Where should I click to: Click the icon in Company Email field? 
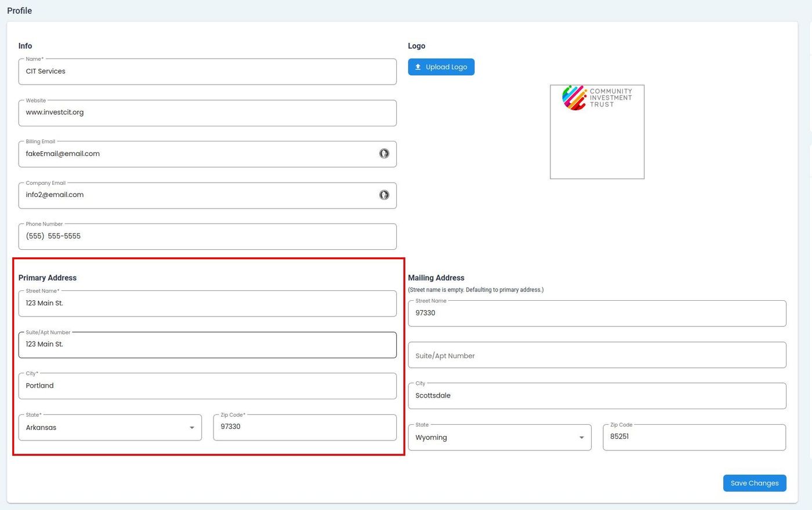[x=384, y=195]
